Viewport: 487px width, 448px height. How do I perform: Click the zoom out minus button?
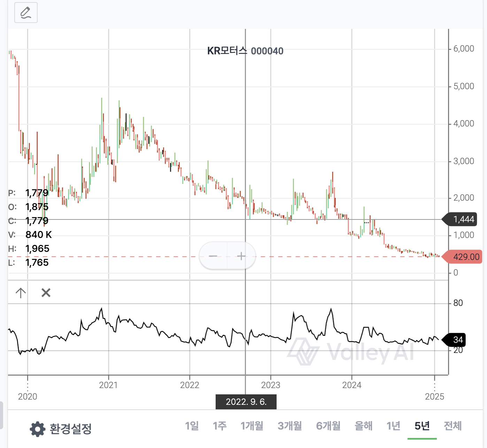pos(213,256)
